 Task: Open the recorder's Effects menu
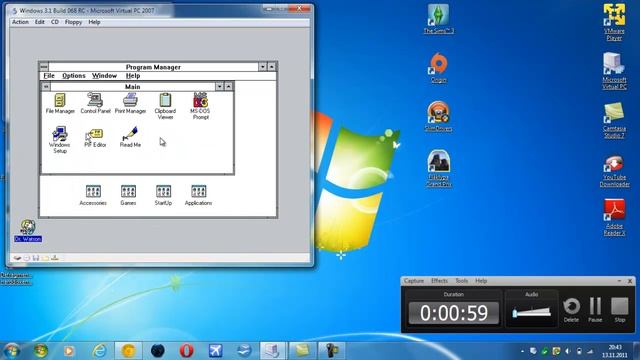[440, 281]
